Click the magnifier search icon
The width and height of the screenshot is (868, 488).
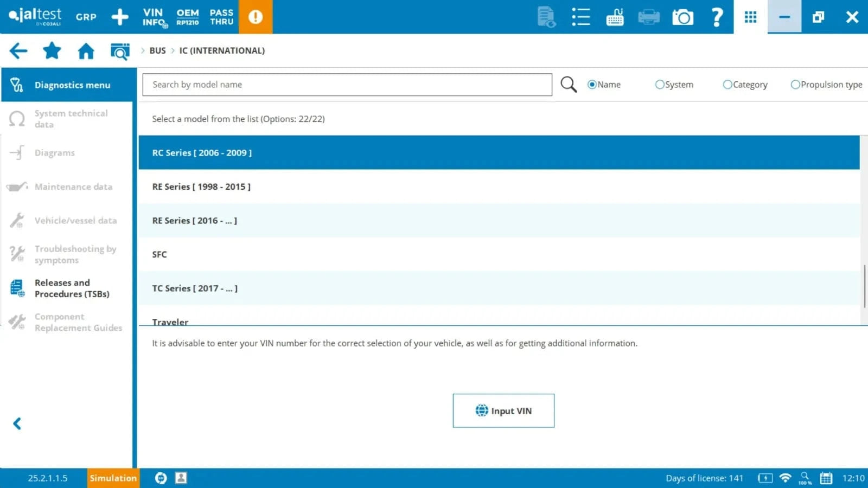click(x=568, y=85)
